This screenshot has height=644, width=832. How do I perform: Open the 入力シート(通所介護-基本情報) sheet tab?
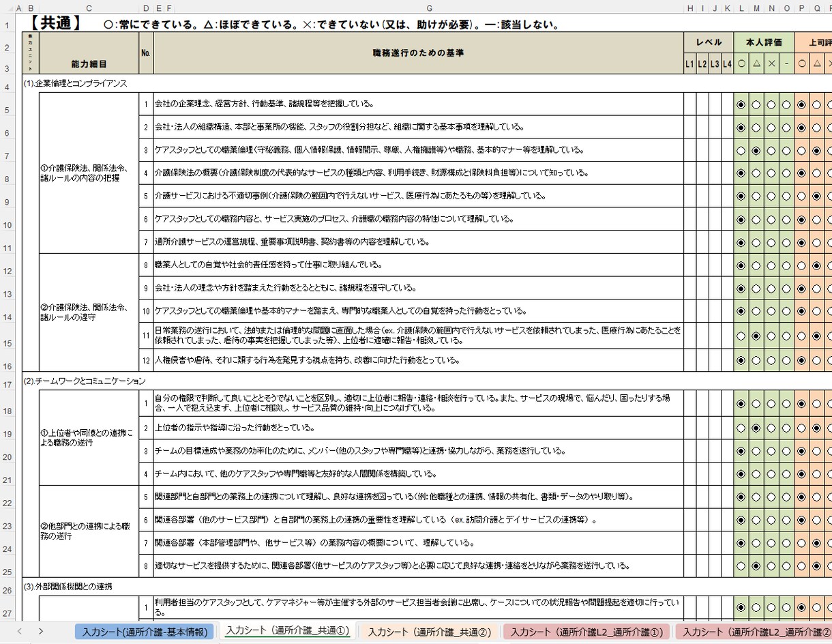pyautogui.click(x=145, y=632)
